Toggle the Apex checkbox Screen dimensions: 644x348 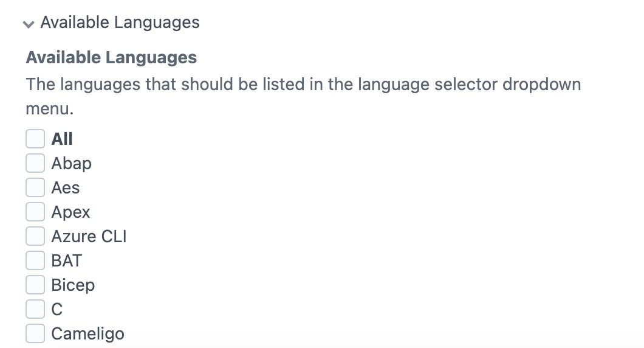[35, 212]
